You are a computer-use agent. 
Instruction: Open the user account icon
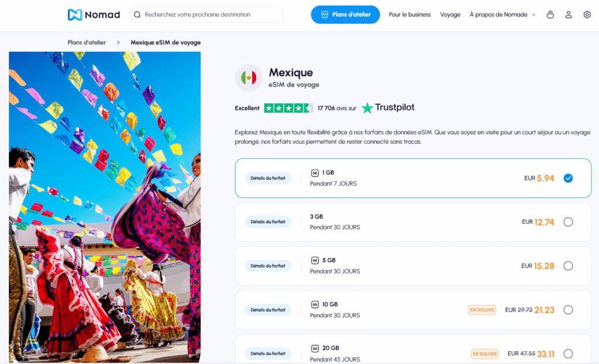coord(569,15)
